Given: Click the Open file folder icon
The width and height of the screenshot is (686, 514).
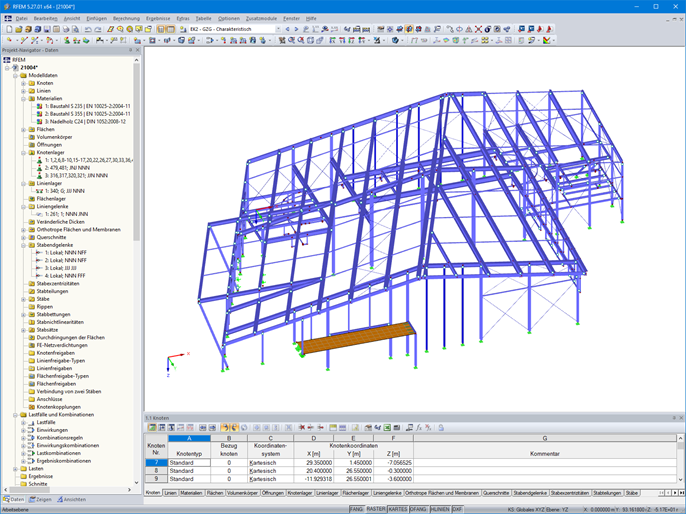Looking at the screenshot, I should 19,29.
